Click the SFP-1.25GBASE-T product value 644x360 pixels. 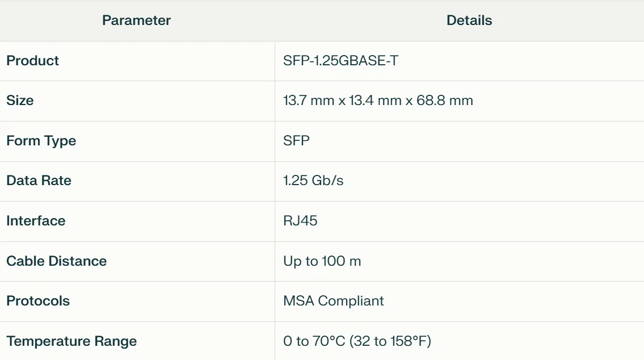coord(340,61)
